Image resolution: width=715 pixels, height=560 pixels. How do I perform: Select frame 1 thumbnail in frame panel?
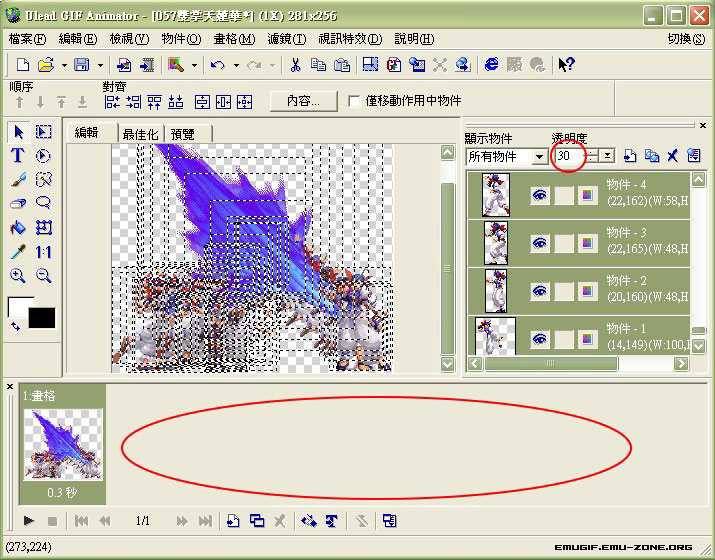(x=63, y=444)
